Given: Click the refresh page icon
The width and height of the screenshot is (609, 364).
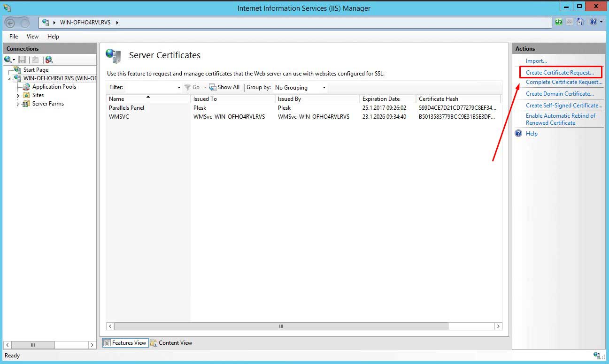Looking at the screenshot, I should (558, 22).
